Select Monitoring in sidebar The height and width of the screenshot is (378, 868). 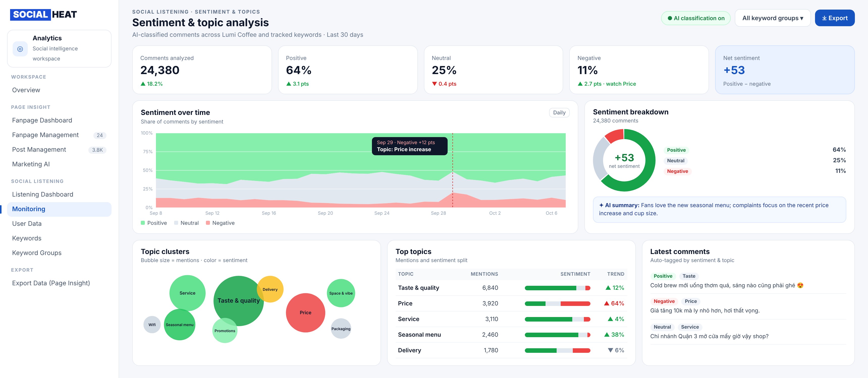coord(59,209)
